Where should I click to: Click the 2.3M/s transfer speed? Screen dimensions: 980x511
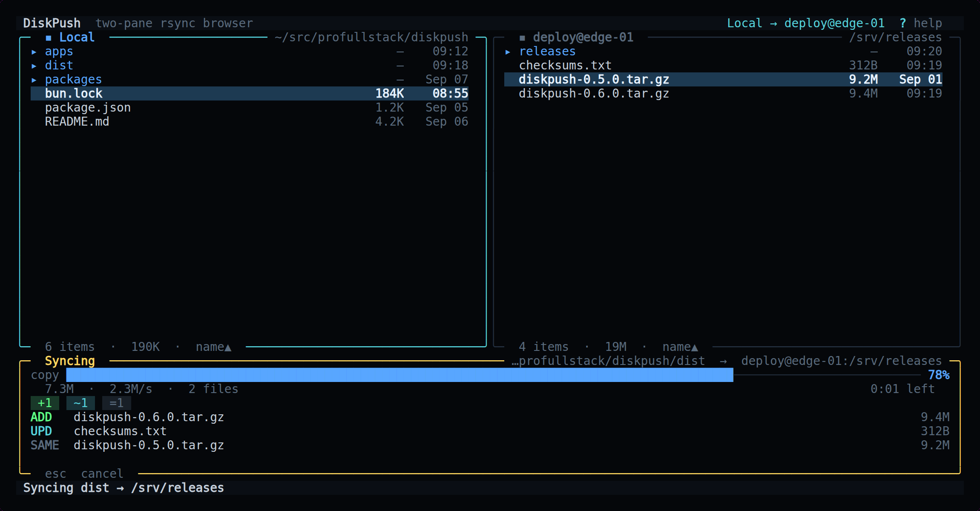point(131,389)
